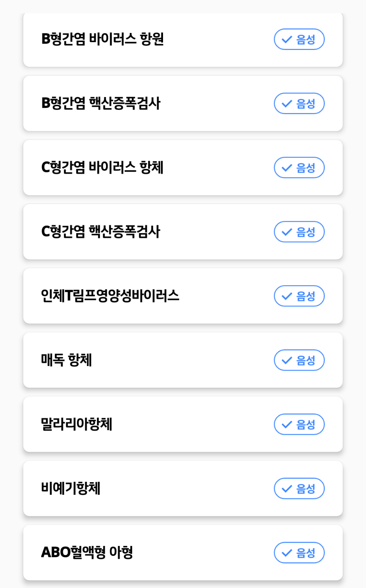This screenshot has height=588, width=366.
Task: Click checkmark icon for 인체T림프영양성바이러스
Action: pos(287,296)
